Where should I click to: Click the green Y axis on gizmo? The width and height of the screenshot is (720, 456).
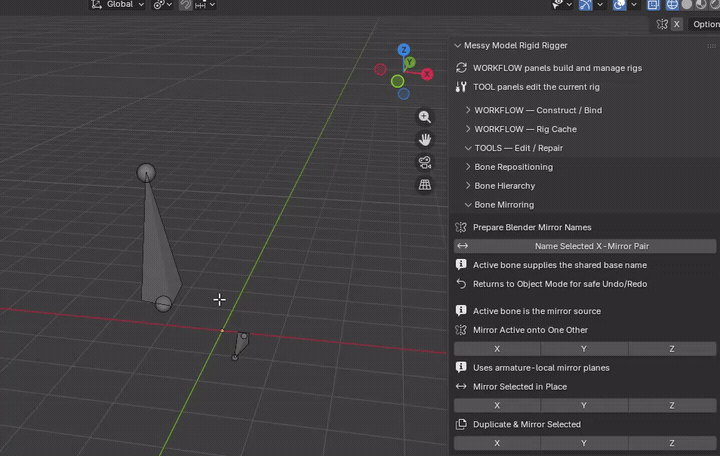410,62
